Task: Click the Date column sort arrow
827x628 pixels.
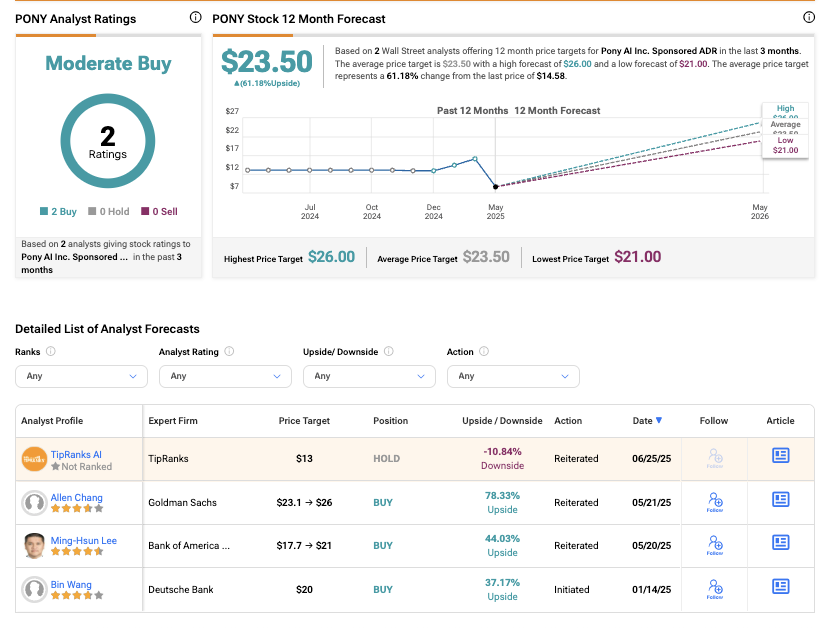Action: (659, 420)
